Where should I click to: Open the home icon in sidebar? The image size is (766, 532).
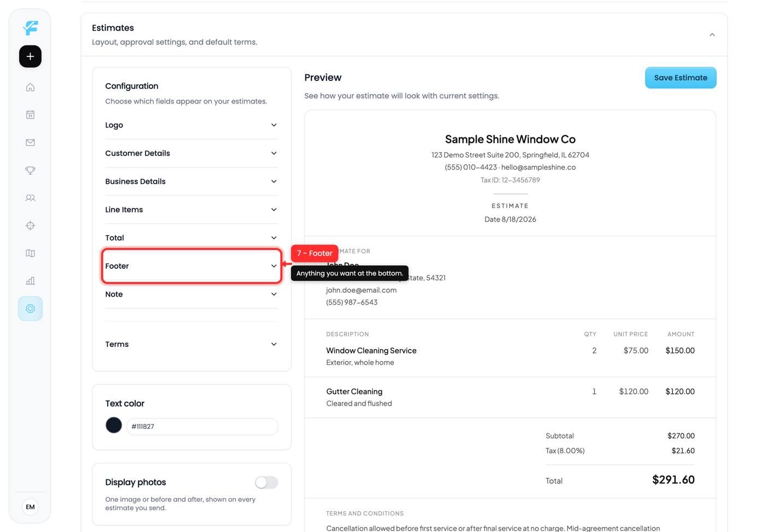30,87
